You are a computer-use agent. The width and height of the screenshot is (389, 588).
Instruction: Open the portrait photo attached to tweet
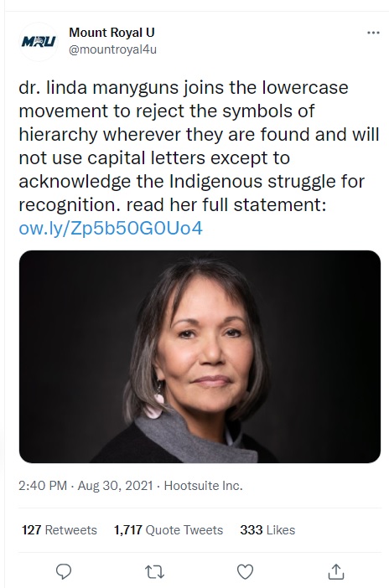pos(200,357)
